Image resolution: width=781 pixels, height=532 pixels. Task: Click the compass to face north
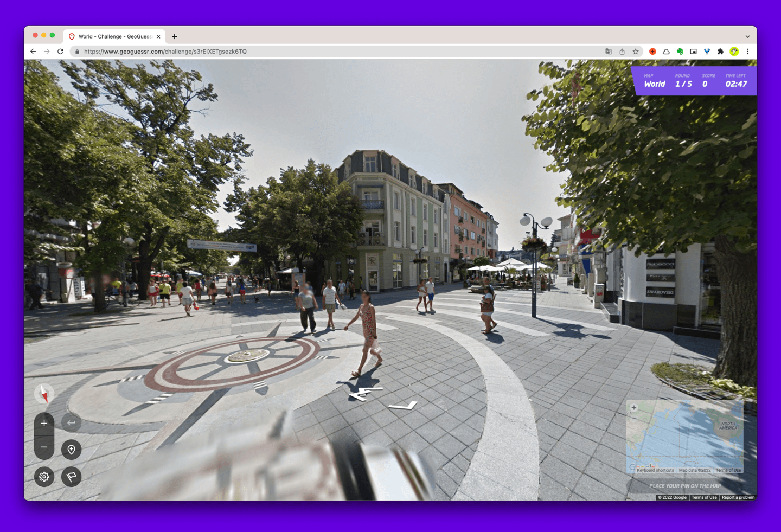pos(44,394)
